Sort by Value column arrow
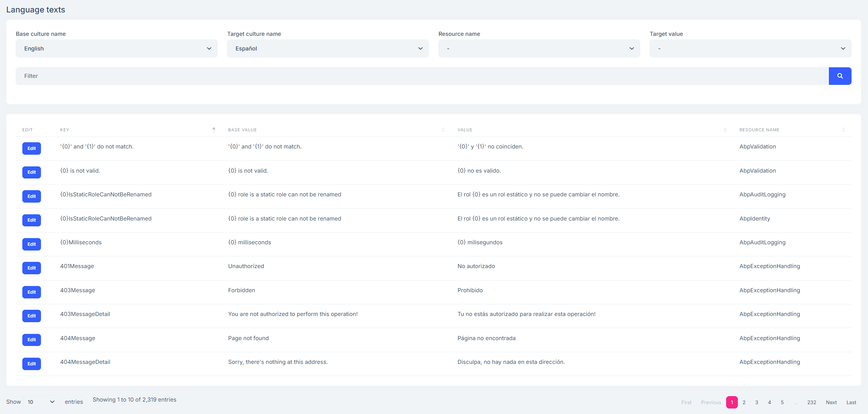 [x=725, y=130]
